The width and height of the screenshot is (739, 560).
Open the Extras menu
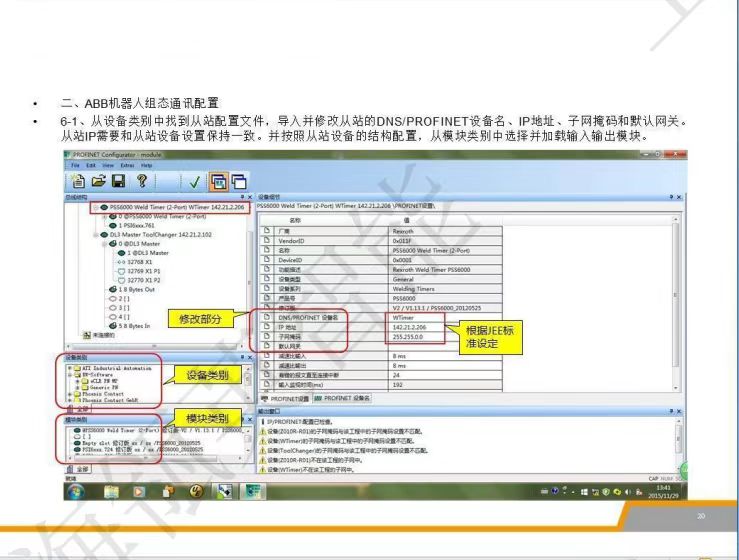(128, 165)
